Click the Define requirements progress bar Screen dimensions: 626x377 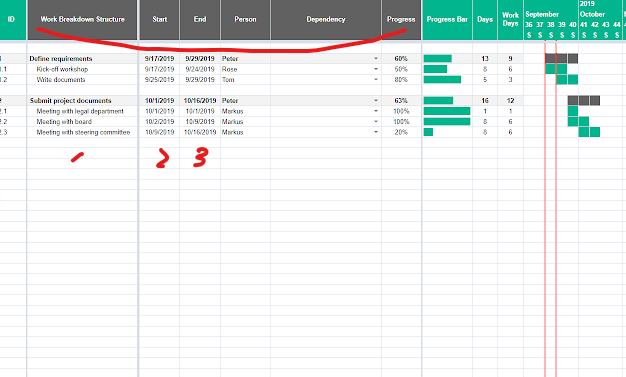438,59
